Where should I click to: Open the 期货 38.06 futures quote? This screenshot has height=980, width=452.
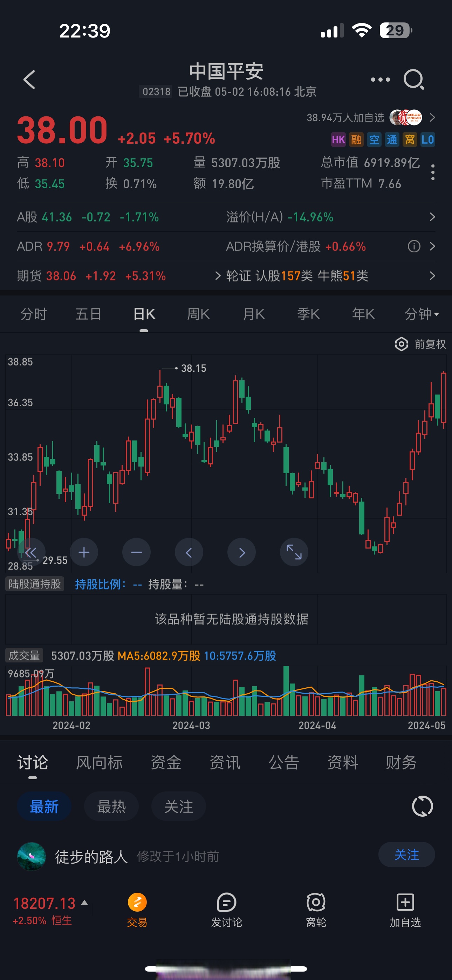(x=91, y=275)
